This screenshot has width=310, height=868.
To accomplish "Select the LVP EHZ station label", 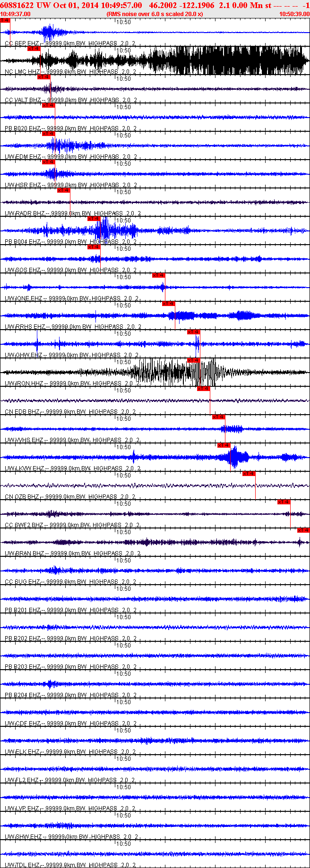I will (x=70, y=808).
